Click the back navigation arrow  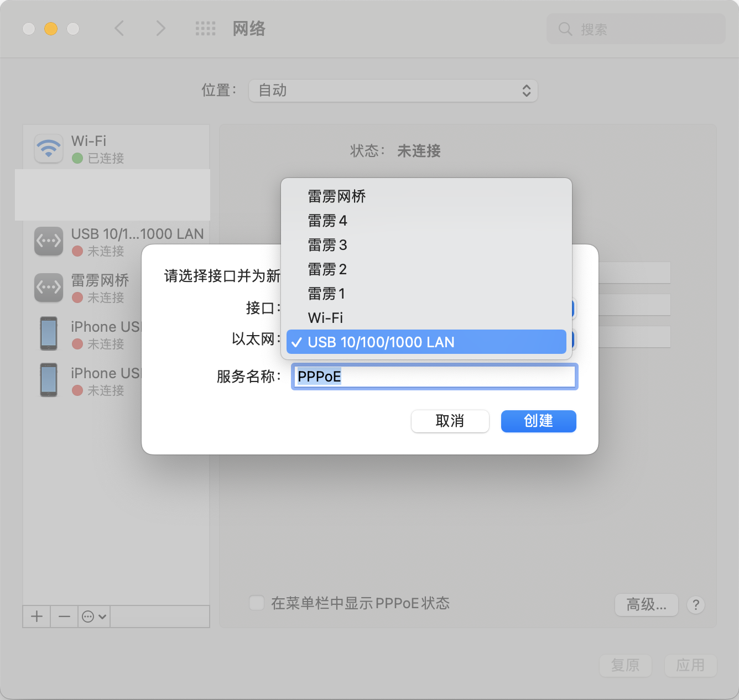tap(119, 28)
